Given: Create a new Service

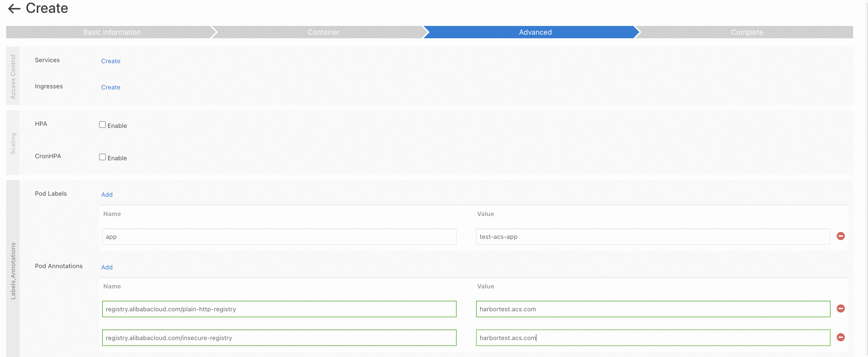Looking at the screenshot, I should (110, 61).
